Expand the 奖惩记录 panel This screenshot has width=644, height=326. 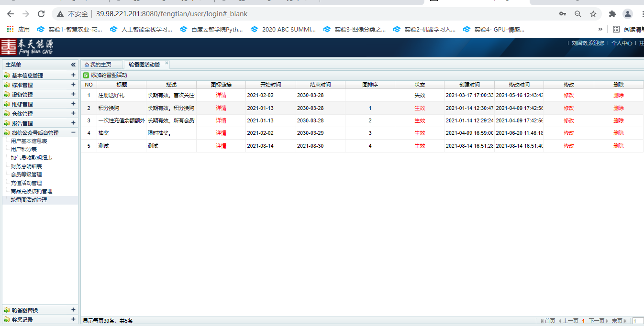(73, 319)
